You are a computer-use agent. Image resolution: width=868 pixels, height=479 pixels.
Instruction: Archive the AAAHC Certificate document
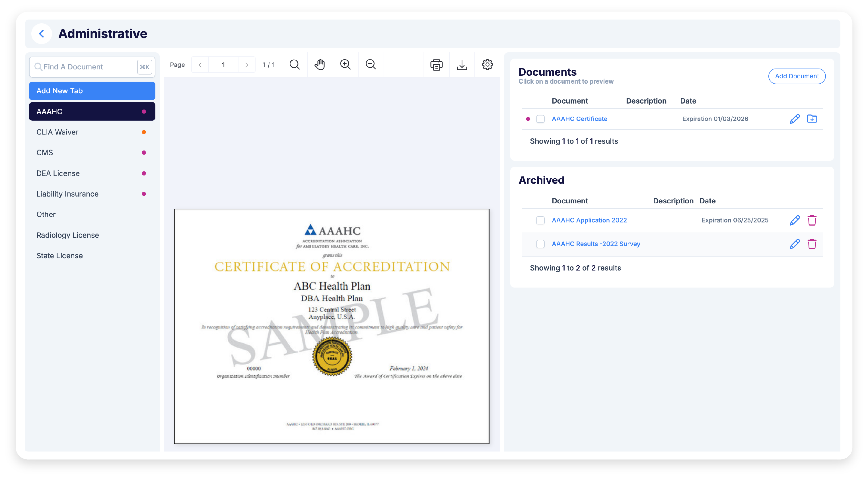[x=812, y=119]
